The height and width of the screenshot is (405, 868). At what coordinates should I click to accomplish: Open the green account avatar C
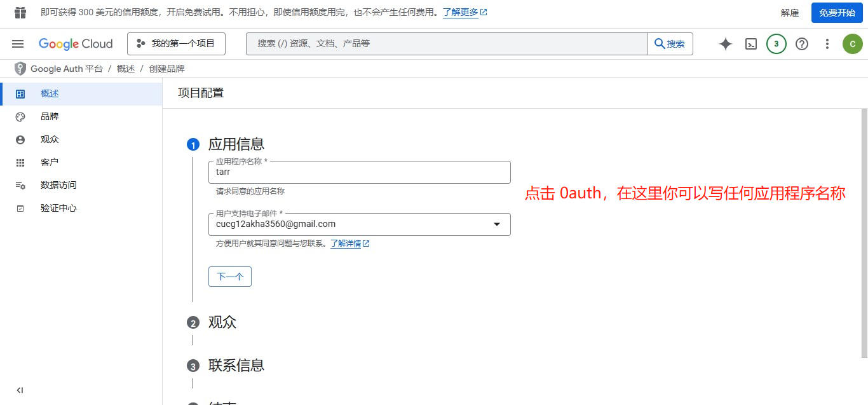tap(852, 44)
